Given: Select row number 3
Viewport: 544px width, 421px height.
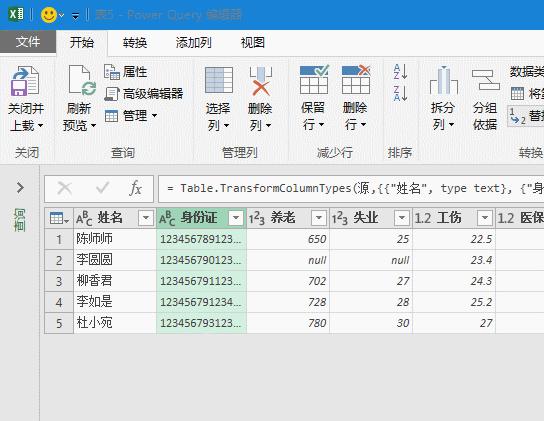Looking at the screenshot, I should 59,281.
